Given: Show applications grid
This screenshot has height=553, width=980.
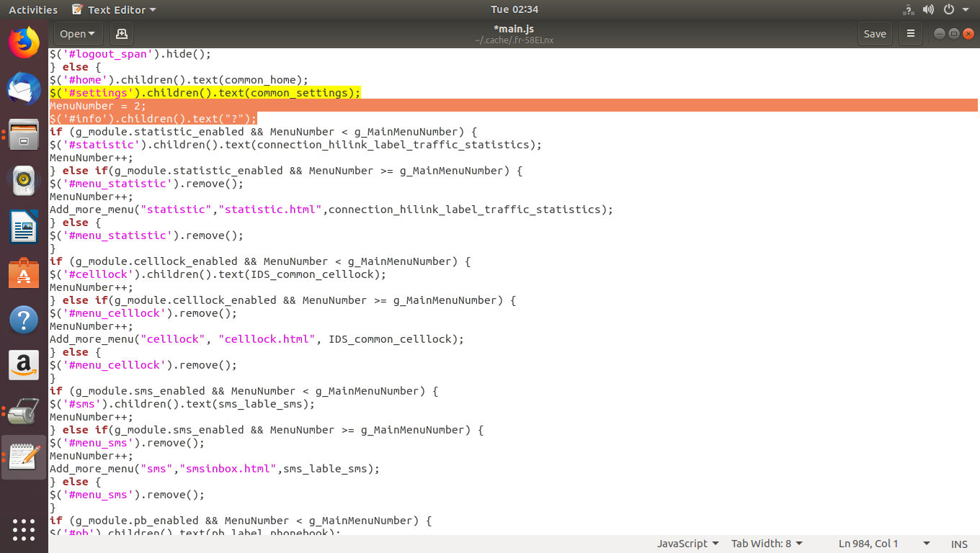Looking at the screenshot, I should (24, 529).
